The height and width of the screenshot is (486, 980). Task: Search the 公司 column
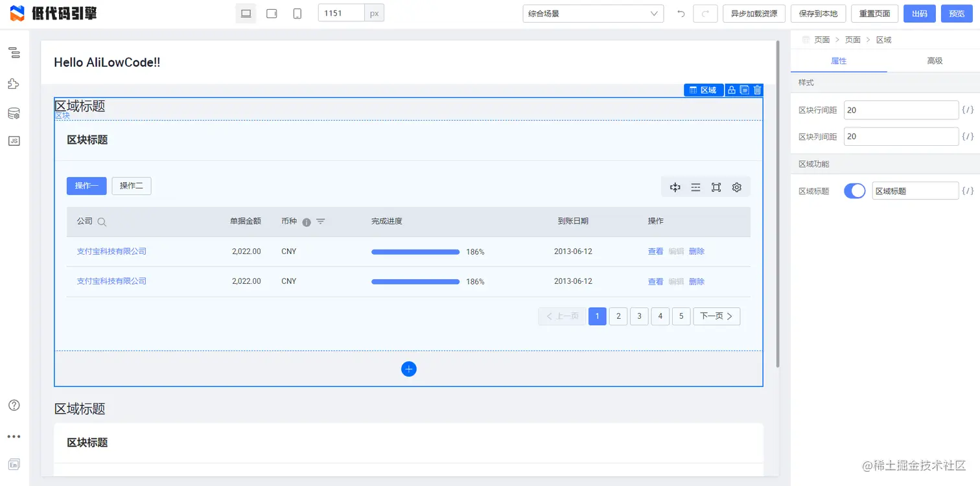click(102, 222)
